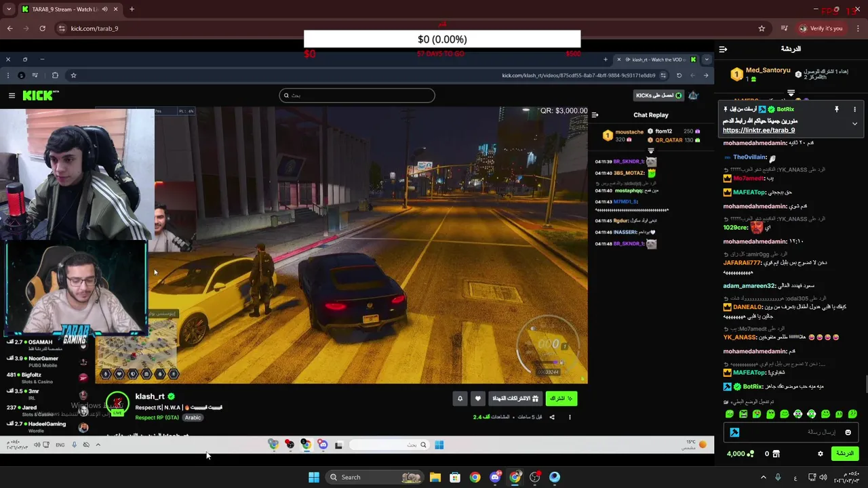This screenshot has width=868, height=488.
Task: Open a new browser tab
Action: tap(132, 9)
